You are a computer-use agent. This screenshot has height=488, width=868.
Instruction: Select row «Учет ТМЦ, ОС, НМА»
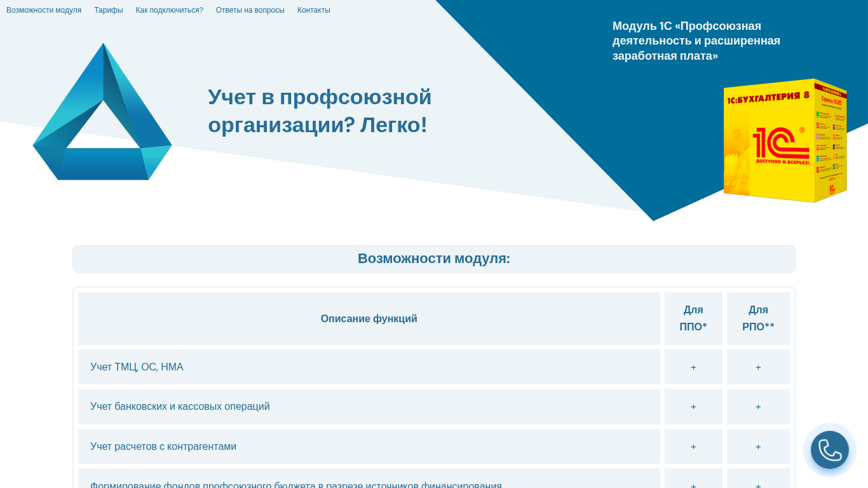(369, 367)
